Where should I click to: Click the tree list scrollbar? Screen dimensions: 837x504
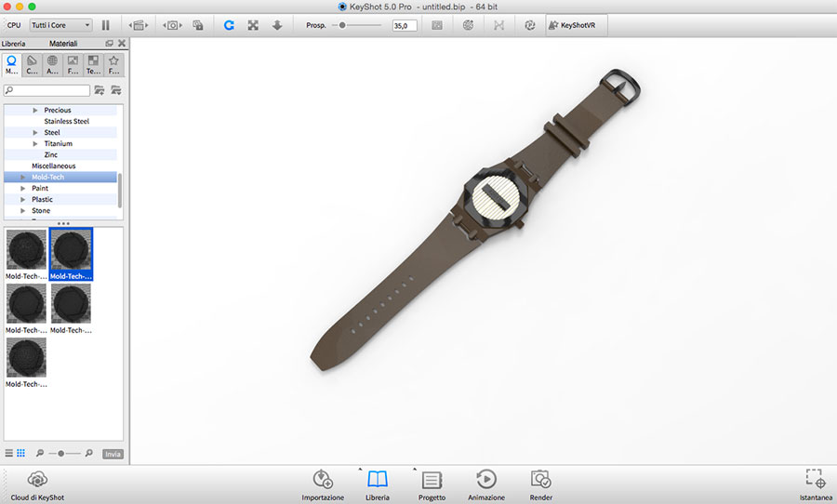click(x=120, y=191)
